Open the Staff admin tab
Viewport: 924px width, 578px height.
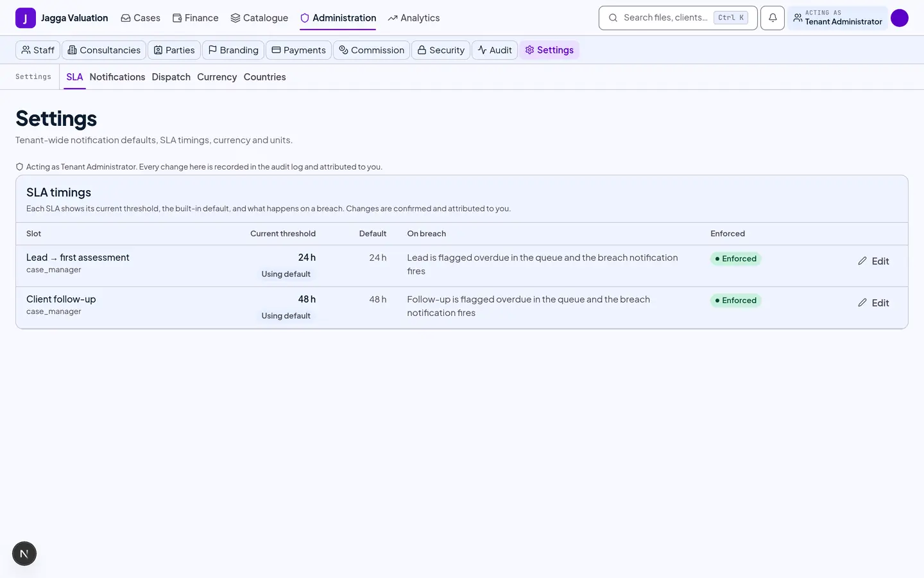38,50
